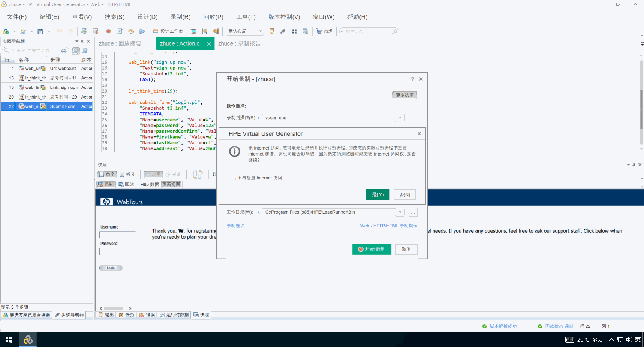Click the step-over arrow toolbar icon

[131, 31]
